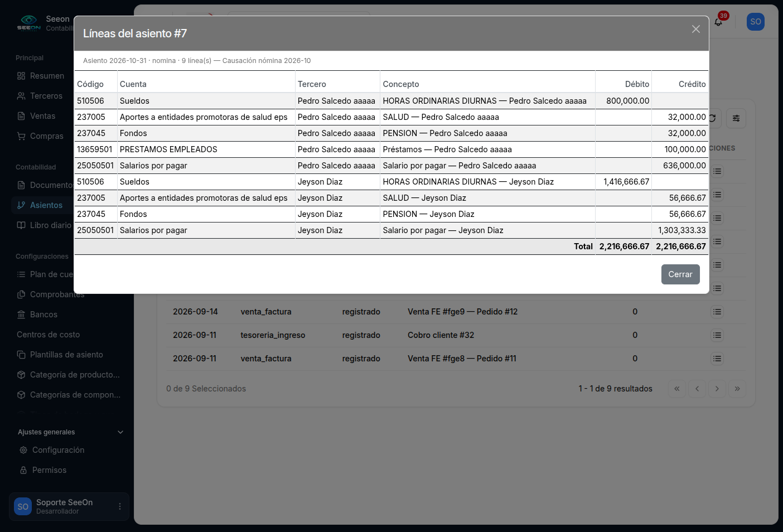Image resolution: width=783 pixels, height=532 pixels.
Task: Open the Soporte SeeOn account options menu
Action: tap(120, 506)
